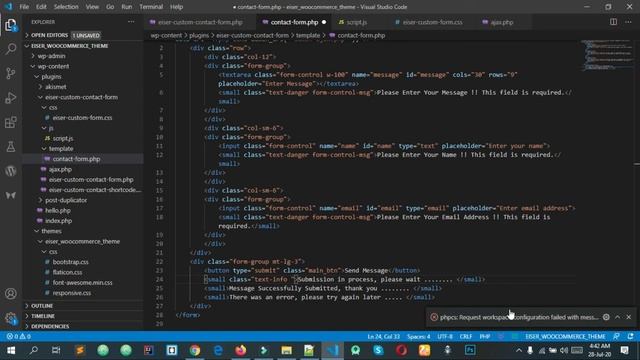Open the View menu

tap(92, 7)
